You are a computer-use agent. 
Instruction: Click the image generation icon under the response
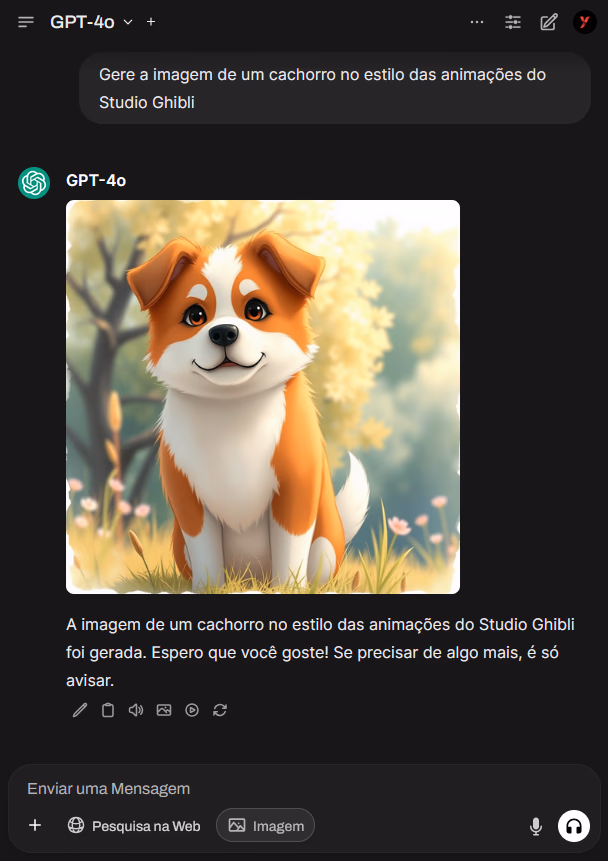pyautogui.click(x=164, y=710)
